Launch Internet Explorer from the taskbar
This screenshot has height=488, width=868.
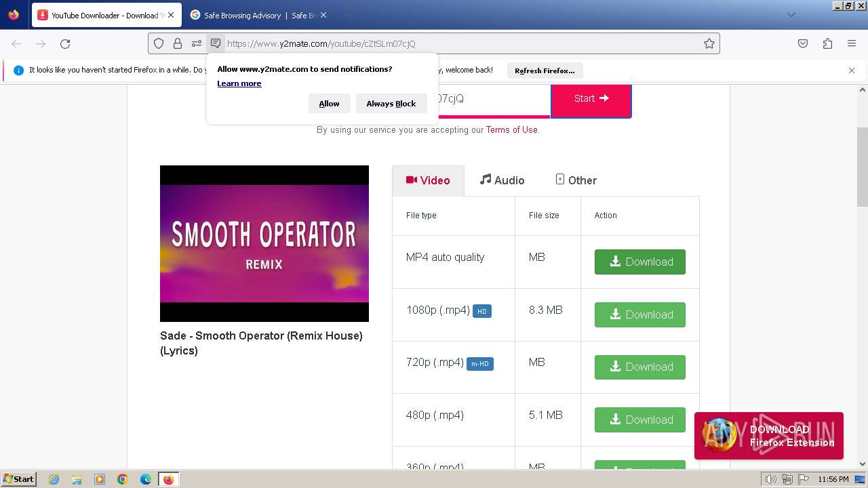(x=54, y=479)
